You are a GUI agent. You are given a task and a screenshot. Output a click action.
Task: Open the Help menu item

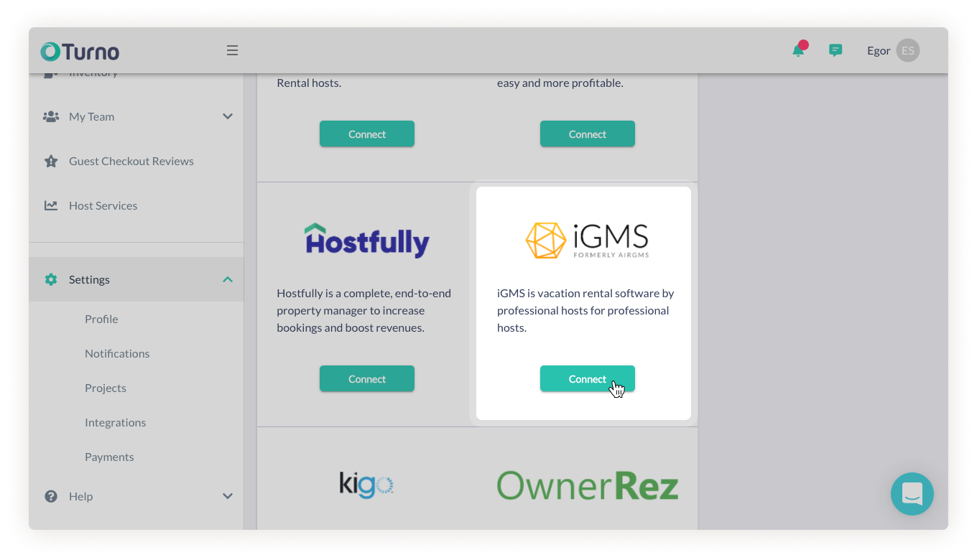click(x=136, y=496)
